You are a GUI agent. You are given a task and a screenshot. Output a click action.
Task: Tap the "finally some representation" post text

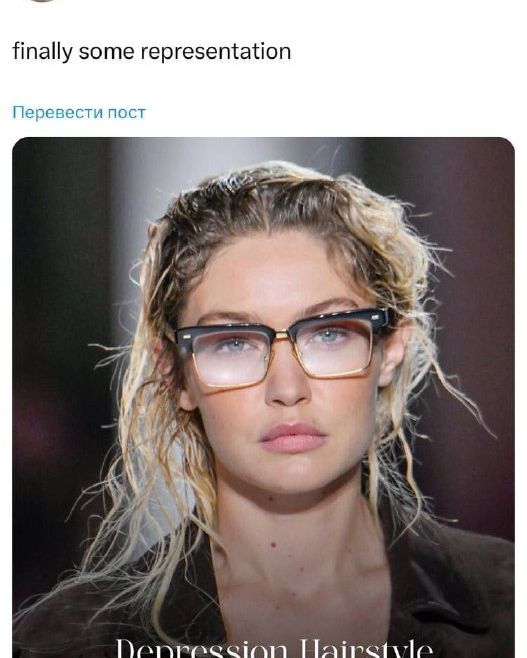click(x=151, y=52)
